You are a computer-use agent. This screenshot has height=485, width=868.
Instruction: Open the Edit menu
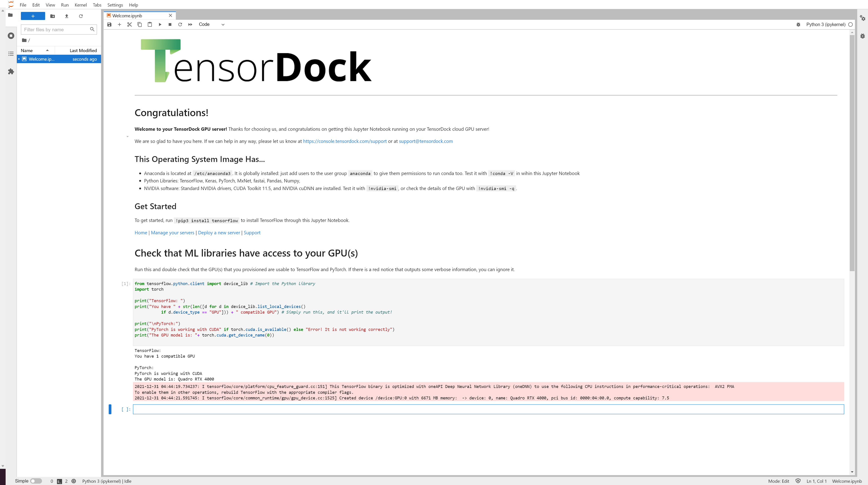click(36, 5)
